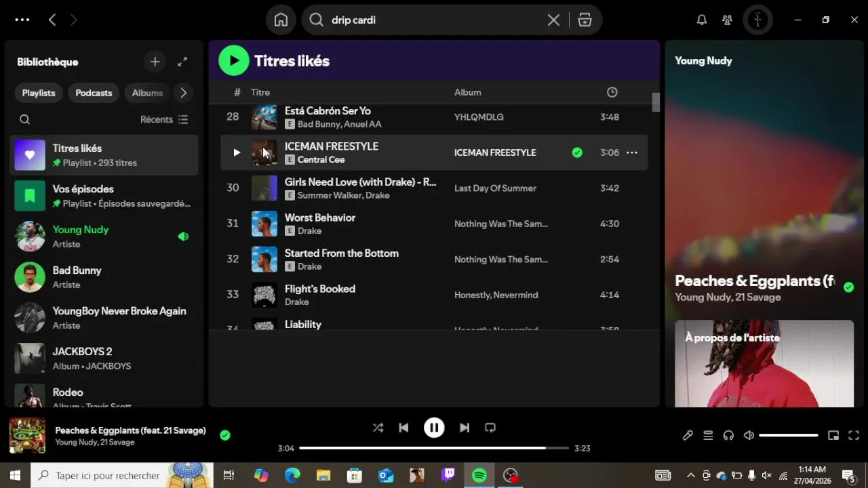The height and width of the screenshot is (488, 868).
Task: Open Titres likés playlist in library
Action: click(104, 155)
